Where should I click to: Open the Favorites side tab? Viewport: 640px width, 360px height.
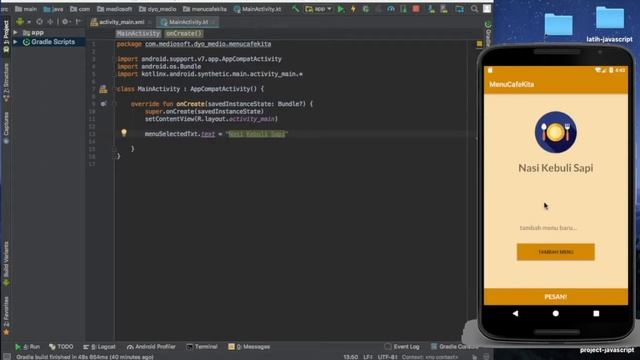click(6, 316)
